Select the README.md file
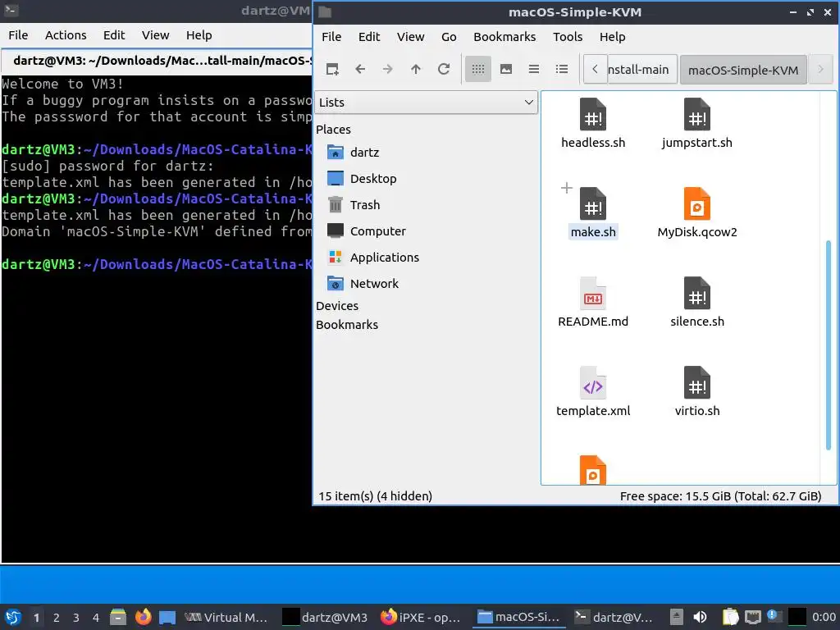Image resolution: width=840 pixels, height=630 pixels. 593,303
